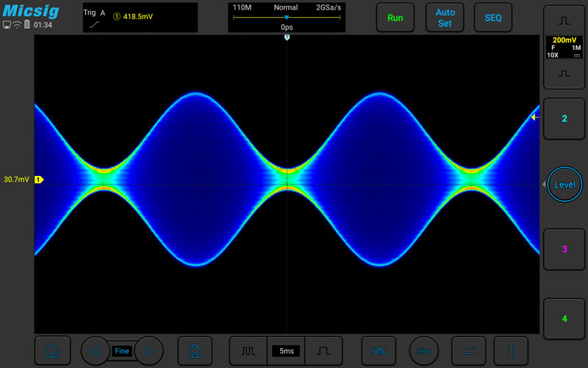
Task: Tap the SEQ single sequence button
Action: [x=492, y=18]
